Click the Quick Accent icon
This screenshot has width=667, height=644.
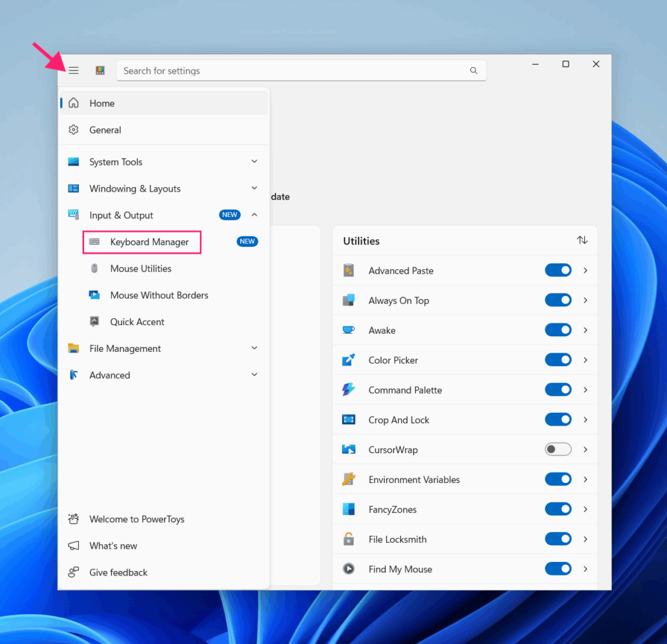coord(94,321)
